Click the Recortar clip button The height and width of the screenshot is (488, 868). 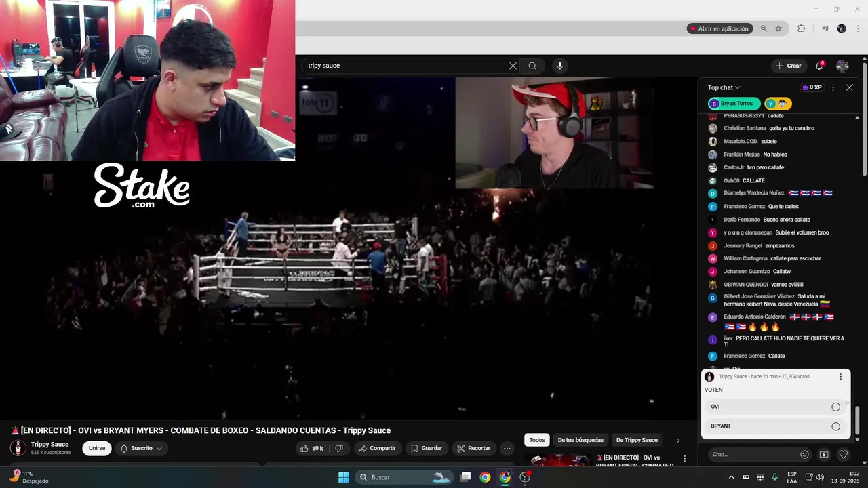coord(474,448)
